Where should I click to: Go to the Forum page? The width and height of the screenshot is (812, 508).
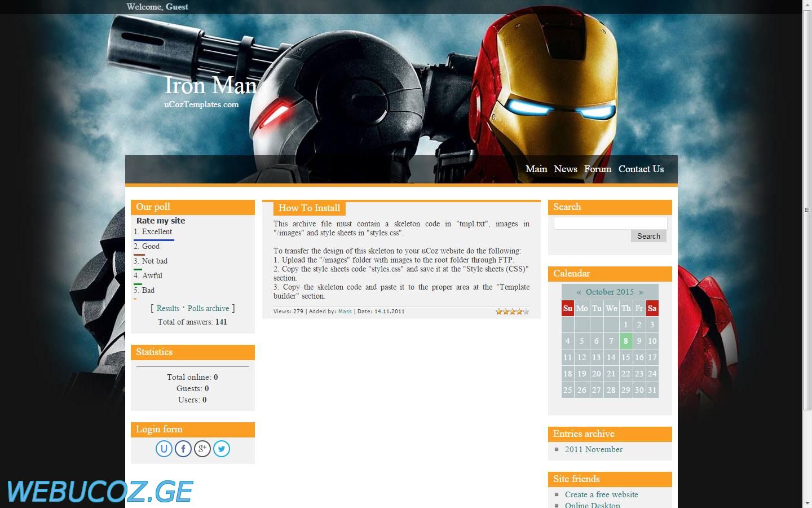click(598, 169)
